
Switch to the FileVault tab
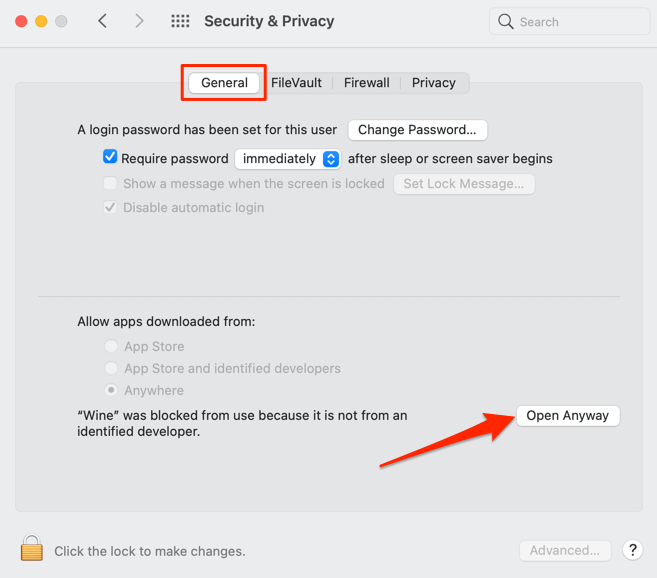(x=296, y=83)
